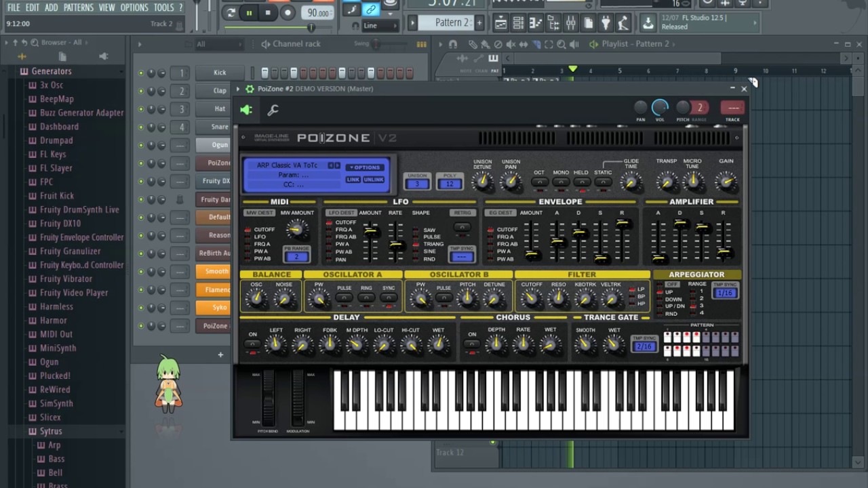
Task: Open the plugin picker plug icon
Action: coord(606,24)
